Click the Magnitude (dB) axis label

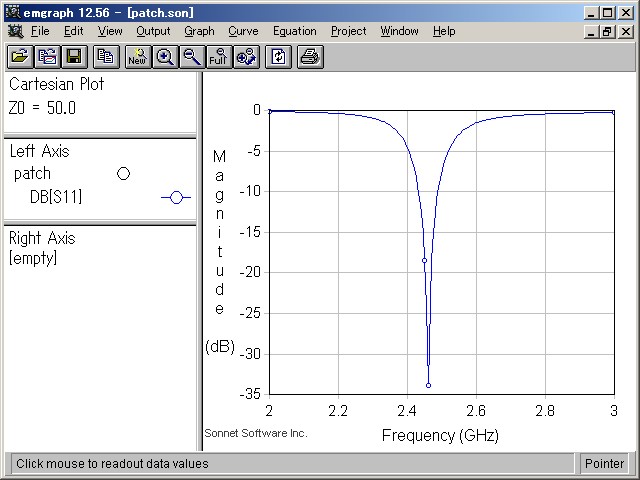(220, 251)
